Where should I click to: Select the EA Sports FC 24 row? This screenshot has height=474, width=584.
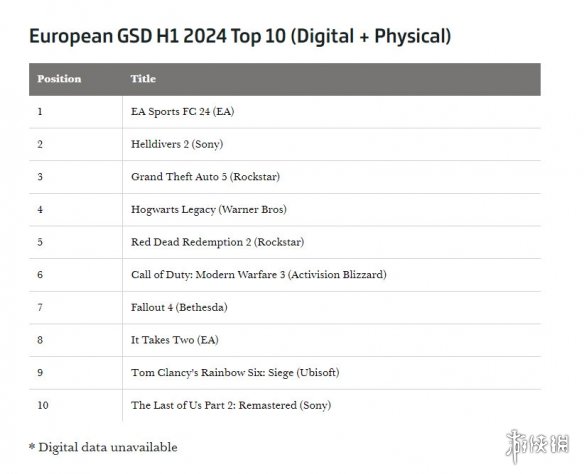[285, 112]
